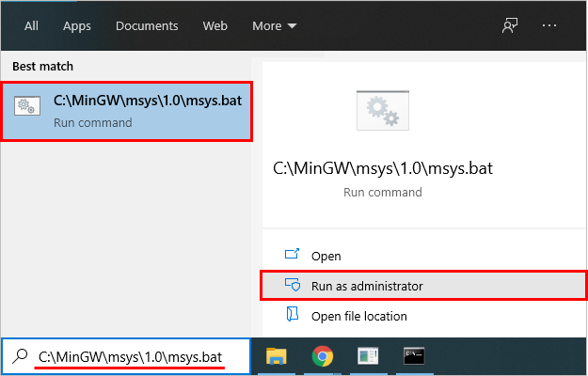Screen dimensions: 588x376
Task: Open the window app icon beside Chrome in taskbar
Action: pos(368,355)
